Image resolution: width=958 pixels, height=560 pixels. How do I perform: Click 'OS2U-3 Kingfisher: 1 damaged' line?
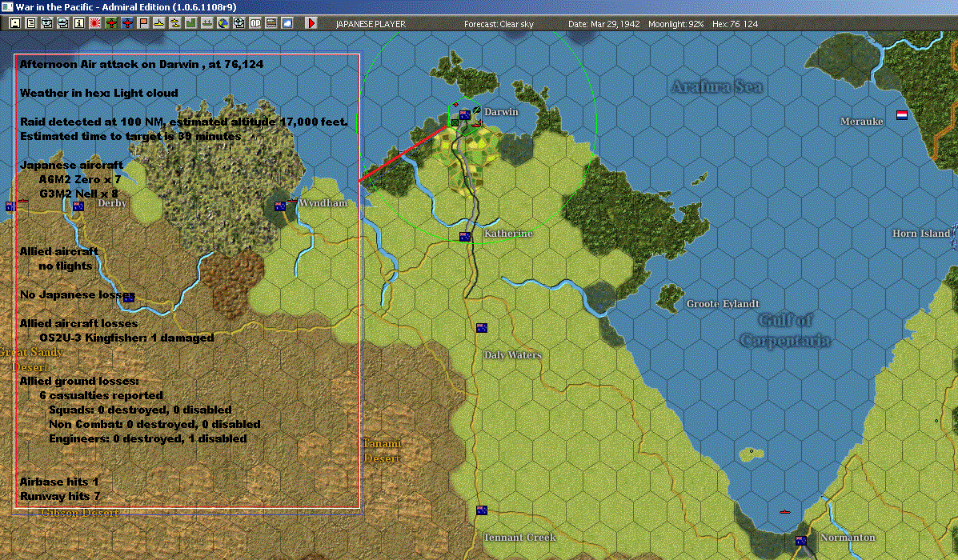coord(126,338)
